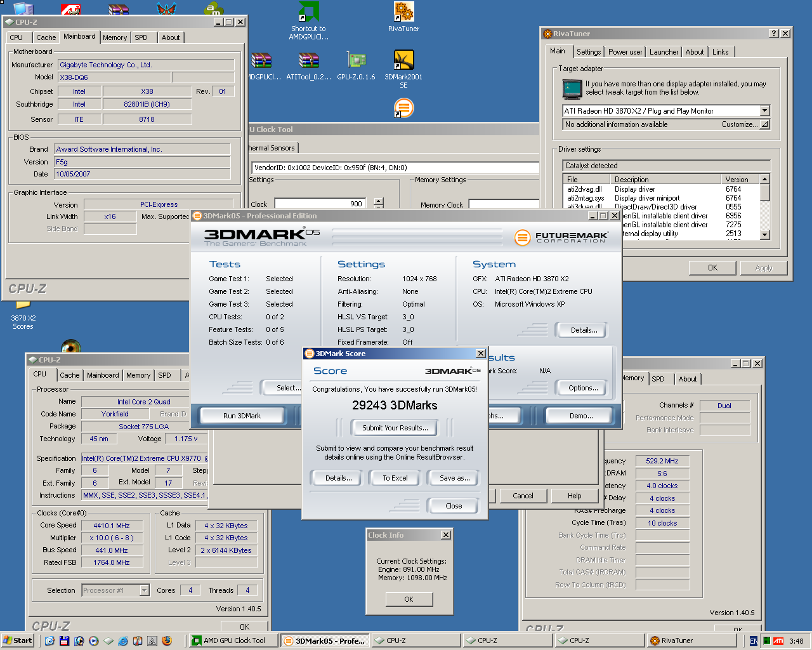Close the 3DMark Score dialog with Close button
Image resolution: width=812 pixels, height=650 pixels.
[454, 506]
